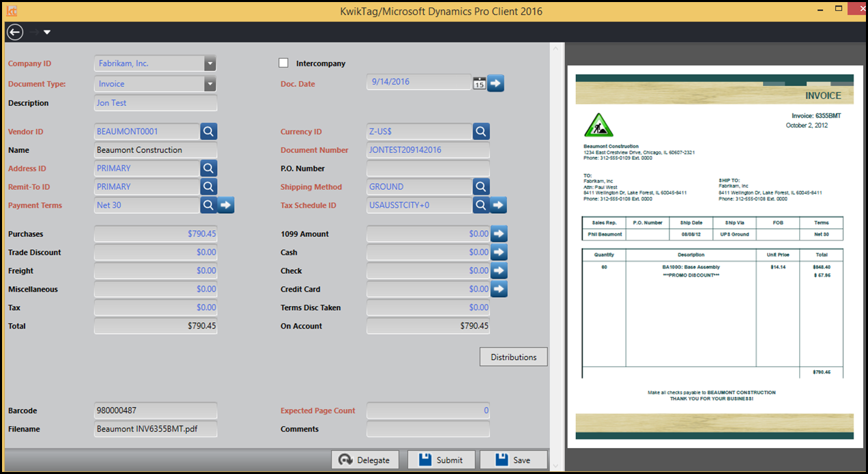Click the Tax Schedule ID field USAUSSTCITY+0
This screenshot has width=868, height=474.
419,205
